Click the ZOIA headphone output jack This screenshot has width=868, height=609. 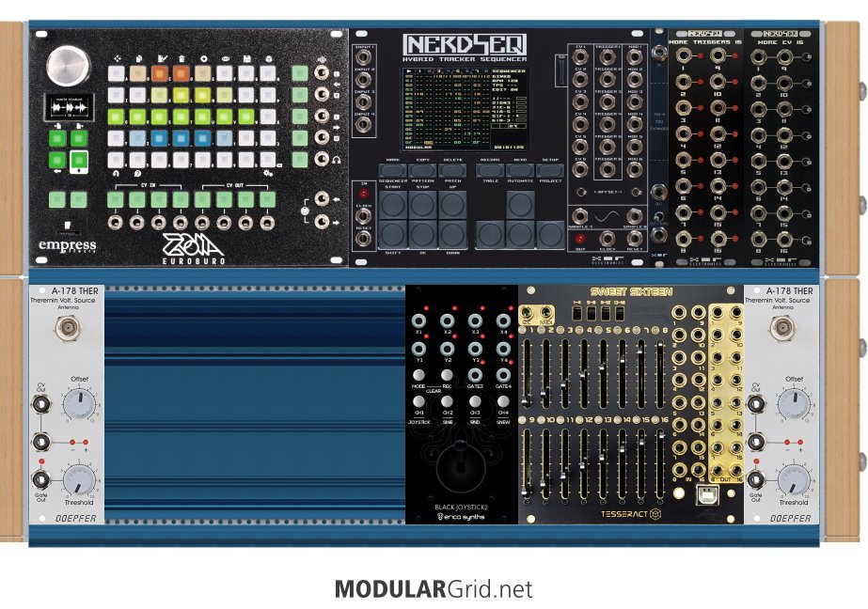(x=322, y=160)
